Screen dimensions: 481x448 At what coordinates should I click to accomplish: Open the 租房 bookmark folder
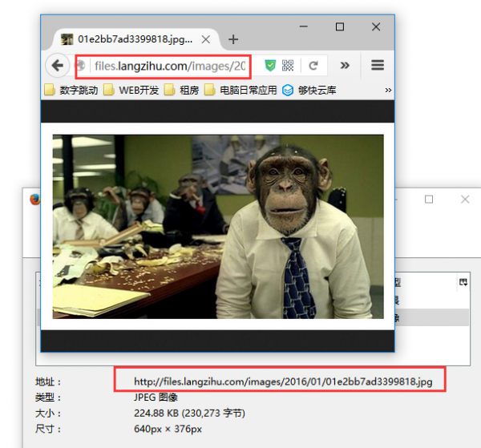coord(182,90)
